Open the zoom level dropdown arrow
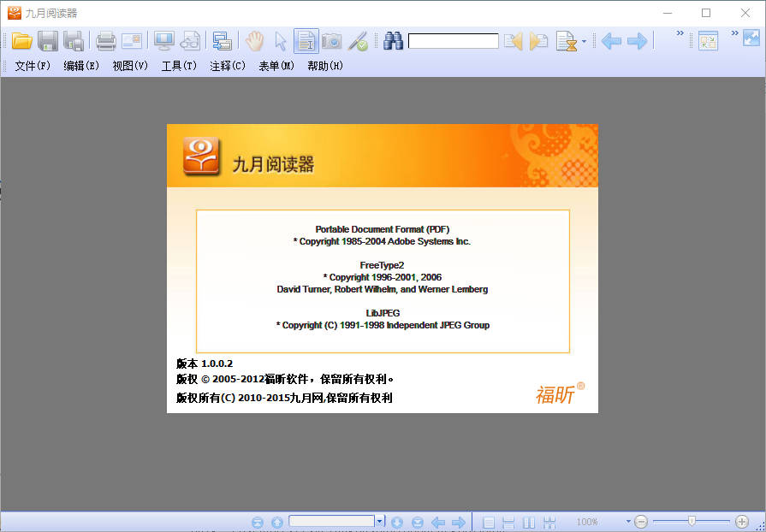766x532 pixels. pos(628,522)
